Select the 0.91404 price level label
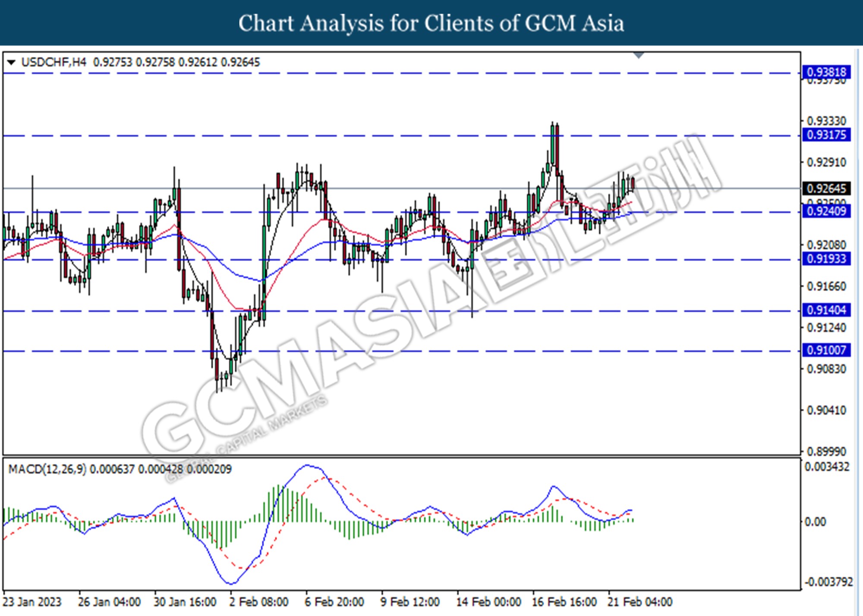 point(826,310)
